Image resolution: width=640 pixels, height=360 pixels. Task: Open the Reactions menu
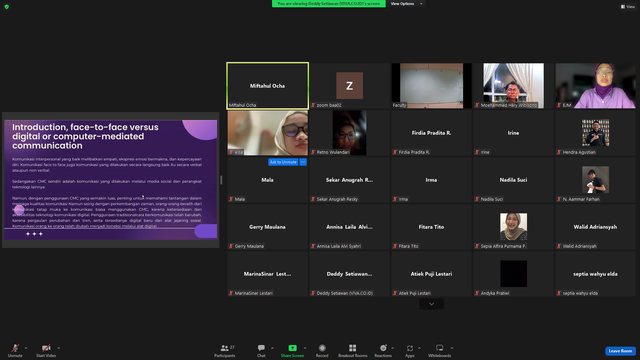(383, 350)
